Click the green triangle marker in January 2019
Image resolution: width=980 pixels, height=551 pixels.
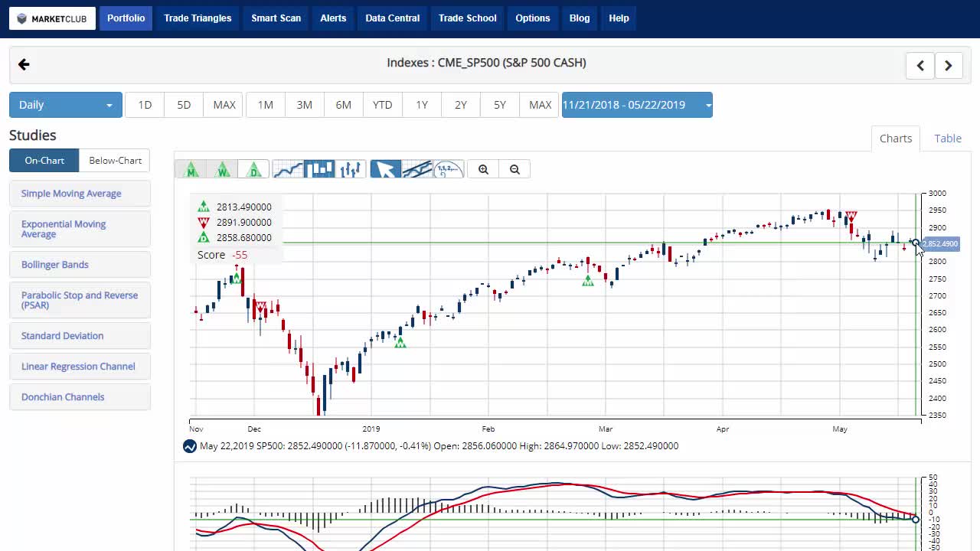(x=400, y=343)
